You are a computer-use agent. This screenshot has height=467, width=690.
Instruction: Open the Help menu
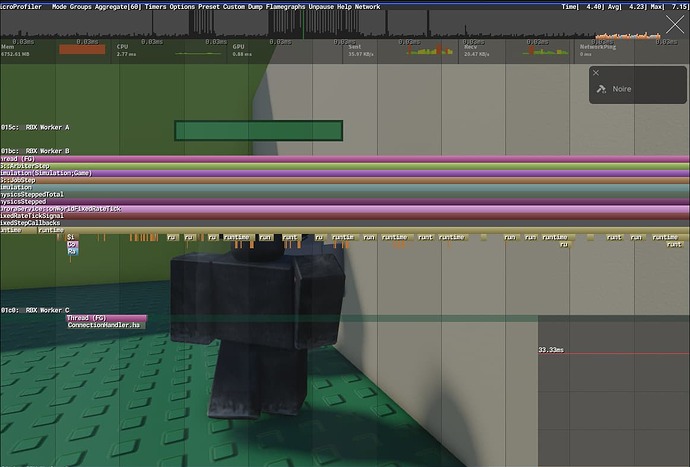[344, 7]
